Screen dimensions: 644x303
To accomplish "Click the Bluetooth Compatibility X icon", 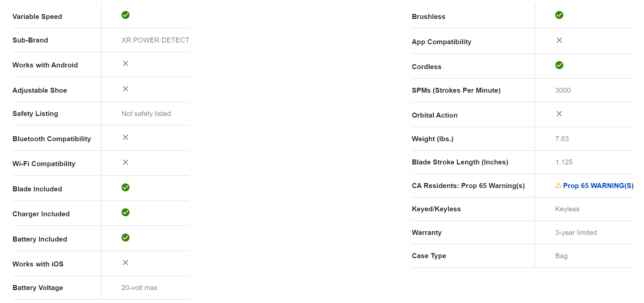I will tap(126, 137).
